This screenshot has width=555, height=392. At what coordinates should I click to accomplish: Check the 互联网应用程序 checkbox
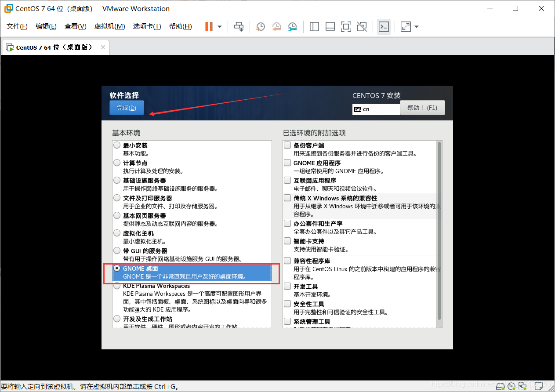pyautogui.click(x=287, y=180)
